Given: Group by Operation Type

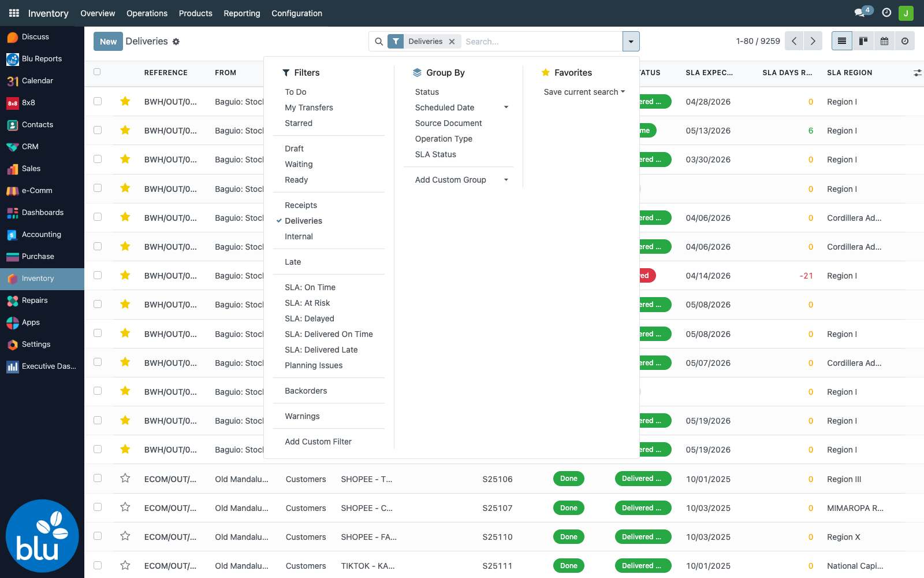Looking at the screenshot, I should click(444, 139).
